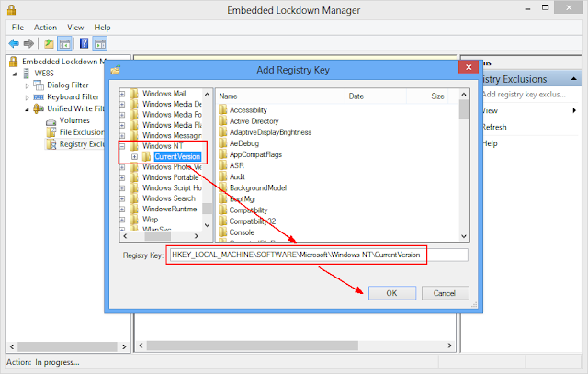Screen dimensions: 588x374
Task: Click Help in the Actions pane
Action: pos(490,143)
